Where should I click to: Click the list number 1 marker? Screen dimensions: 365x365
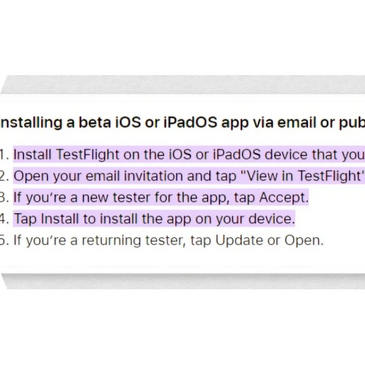4,155
